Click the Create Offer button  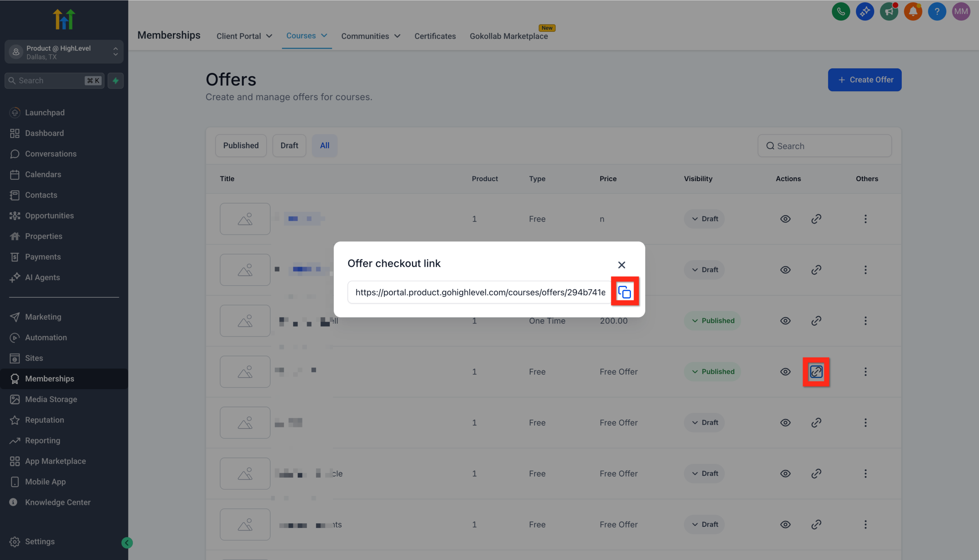864,80
